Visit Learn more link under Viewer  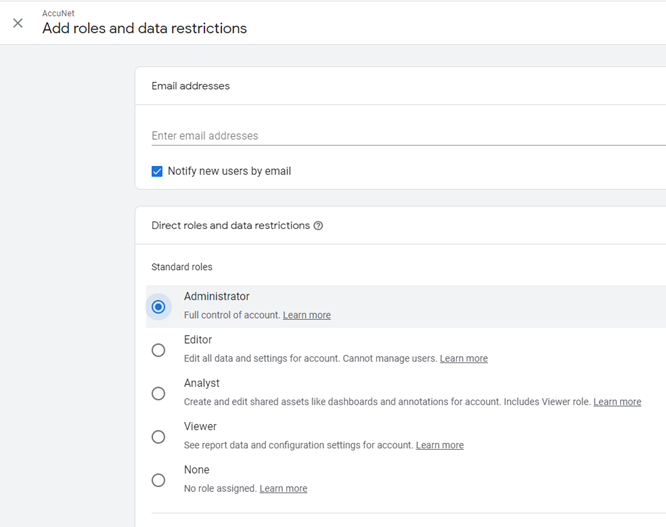pos(440,445)
